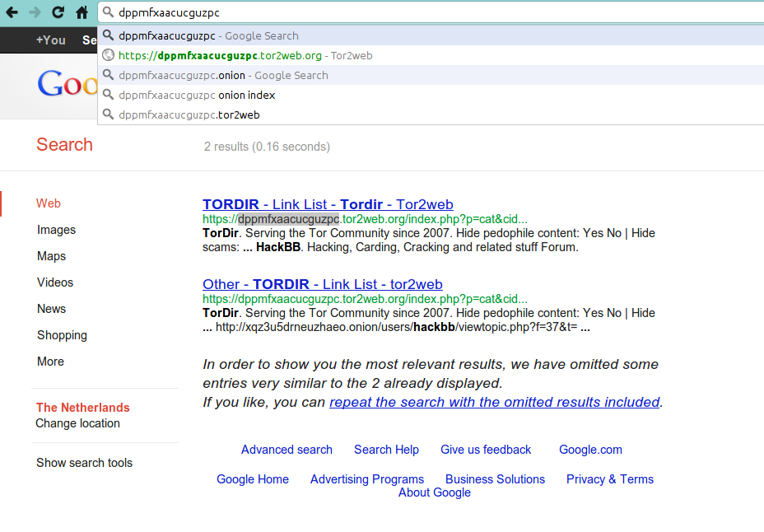Screen dimensions: 764x532
Task: Click the address bar text field
Action: [431, 12]
